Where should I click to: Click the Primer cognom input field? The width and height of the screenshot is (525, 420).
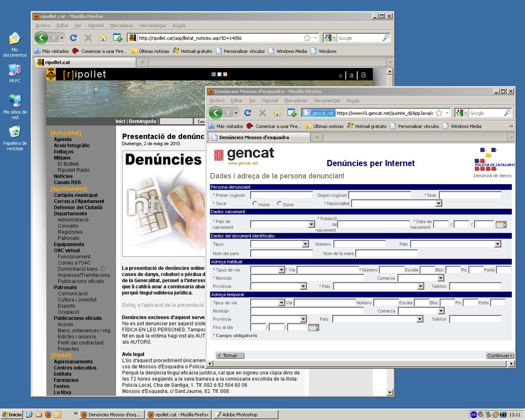[x=281, y=195]
